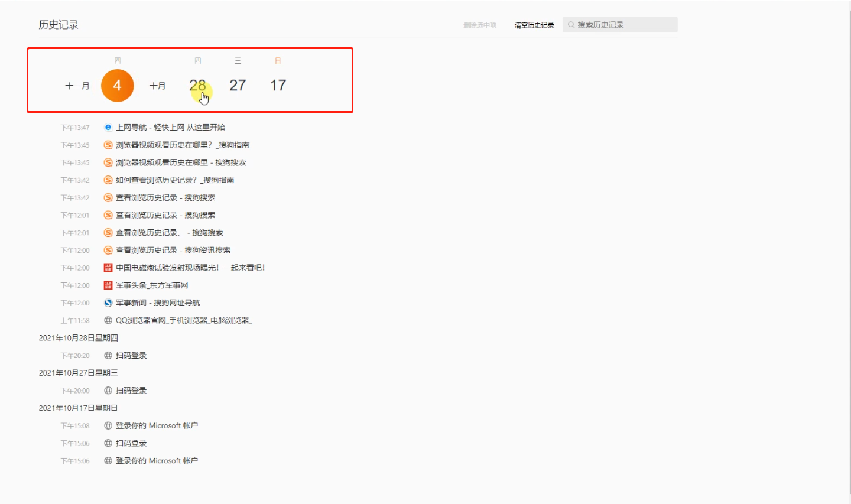Select day 27 in the date strip
851x504 pixels.
pyautogui.click(x=238, y=86)
